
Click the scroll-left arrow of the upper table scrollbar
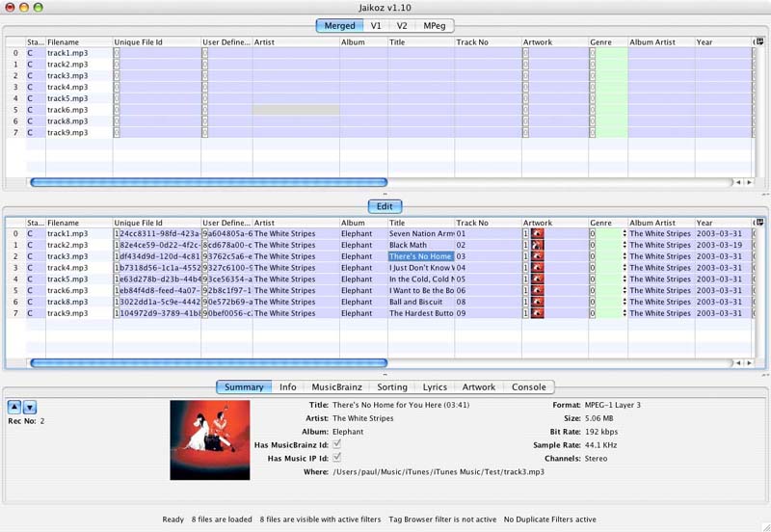point(738,182)
